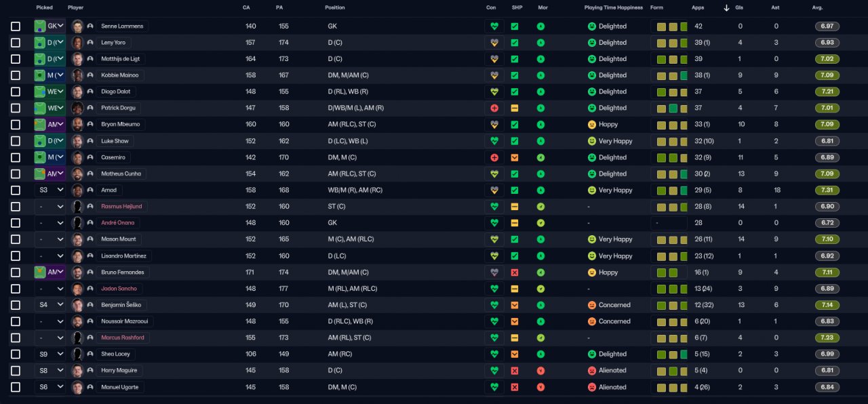Open Senne Lammens' GK picked-position dropdown
Image resolution: width=868 pixels, height=404 pixels.
60,26
